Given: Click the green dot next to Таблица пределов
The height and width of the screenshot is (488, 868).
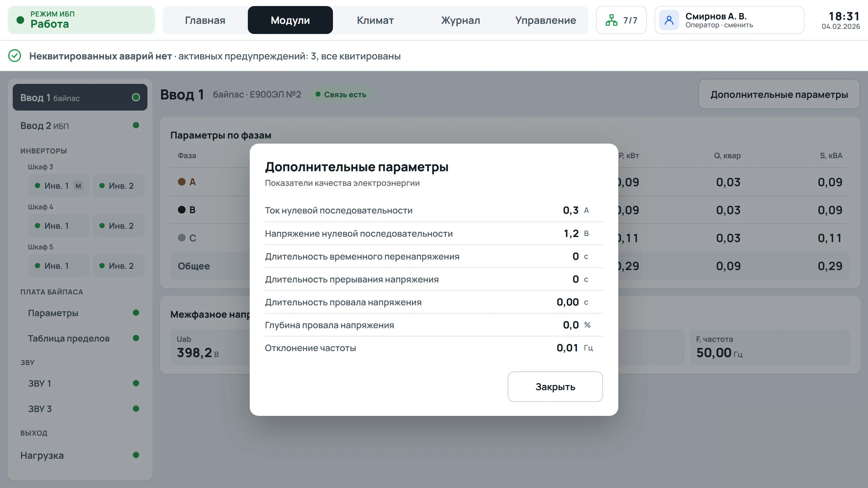Looking at the screenshot, I should (136, 338).
